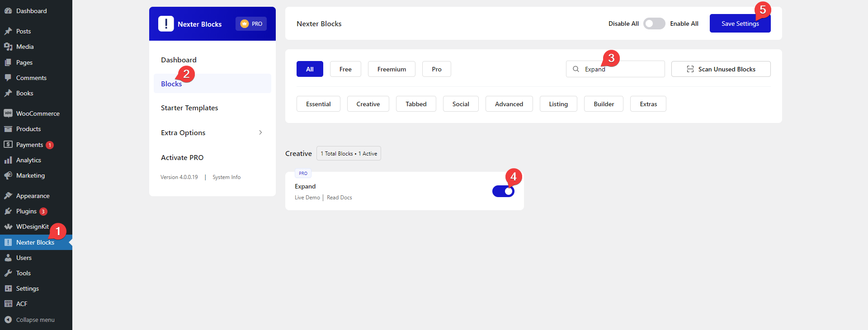Open the Expand block Live Demo link
868x330 pixels.
pyautogui.click(x=307, y=198)
